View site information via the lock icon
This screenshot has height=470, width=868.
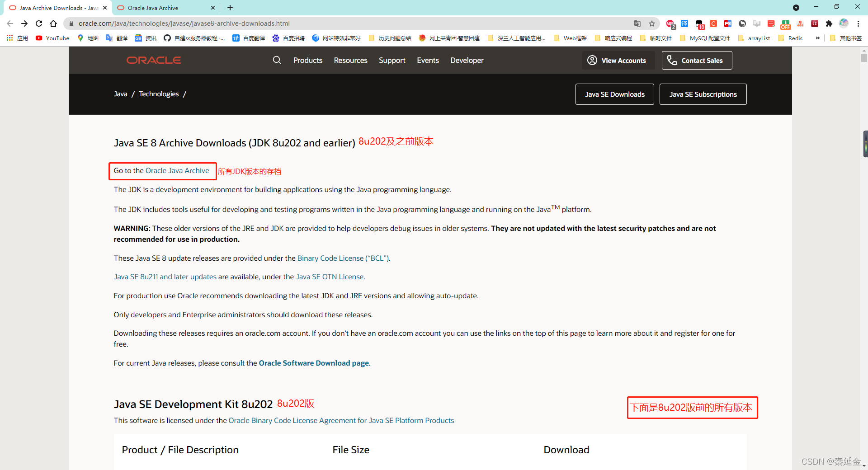(71, 23)
